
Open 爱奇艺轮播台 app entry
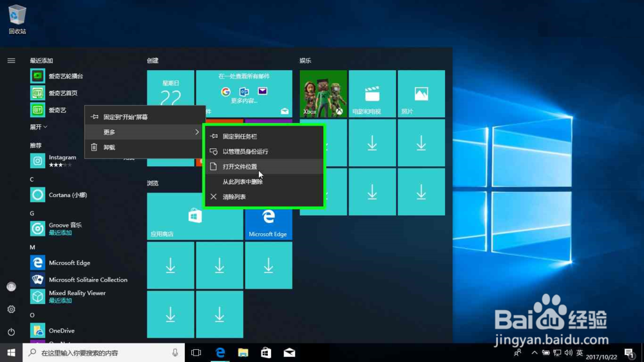(x=56, y=76)
